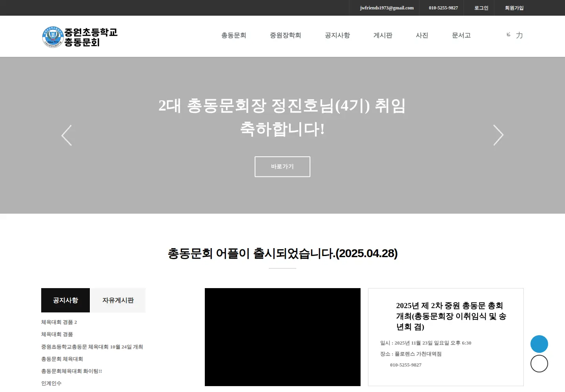Click the 力-shaped icon in header
Image resolution: width=565 pixels, height=392 pixels.
coord(519,35)
